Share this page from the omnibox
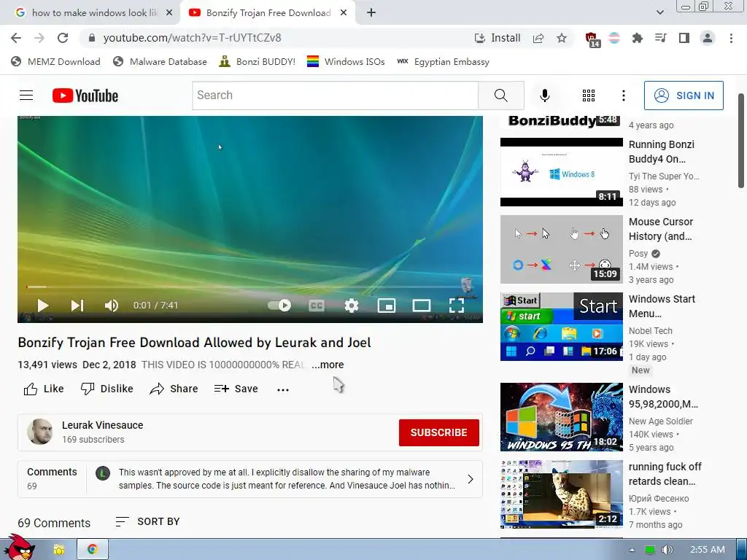 point(538,38)
